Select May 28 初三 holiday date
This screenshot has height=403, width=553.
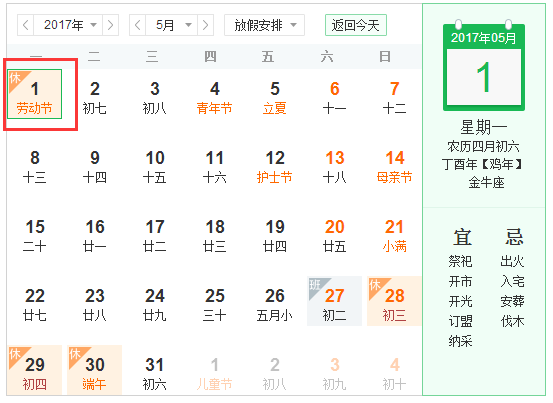(x=394, y=301)
